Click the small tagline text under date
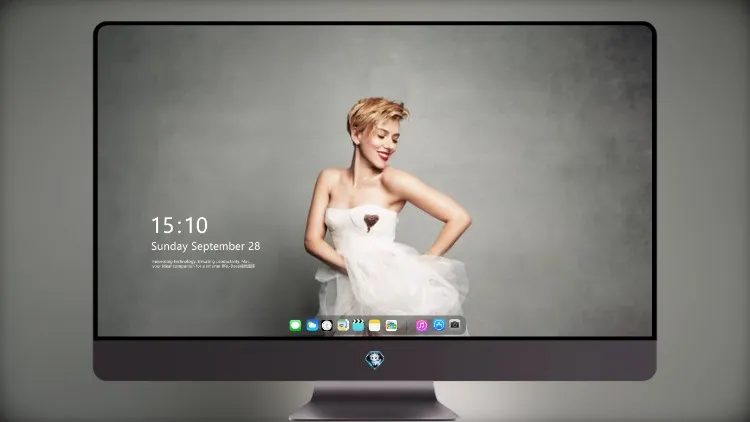Screen dimensions: 750x422 coord(203,264)
